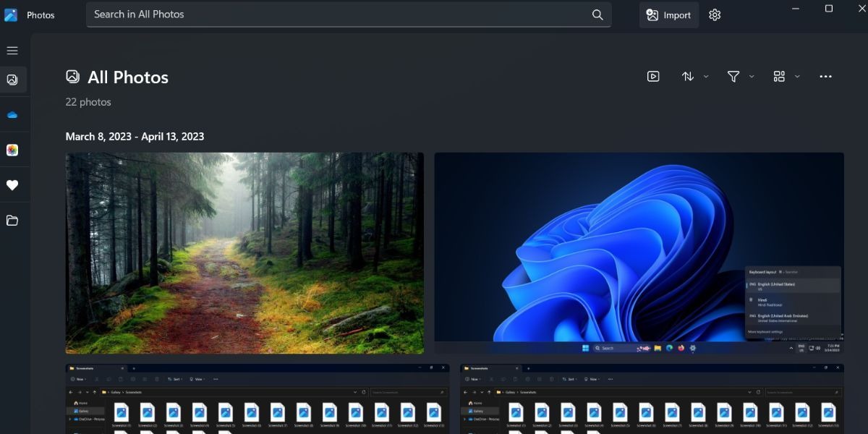868x434 pixels.
Task: Click the sort arrows icon
Action: [x=688, y=76]
